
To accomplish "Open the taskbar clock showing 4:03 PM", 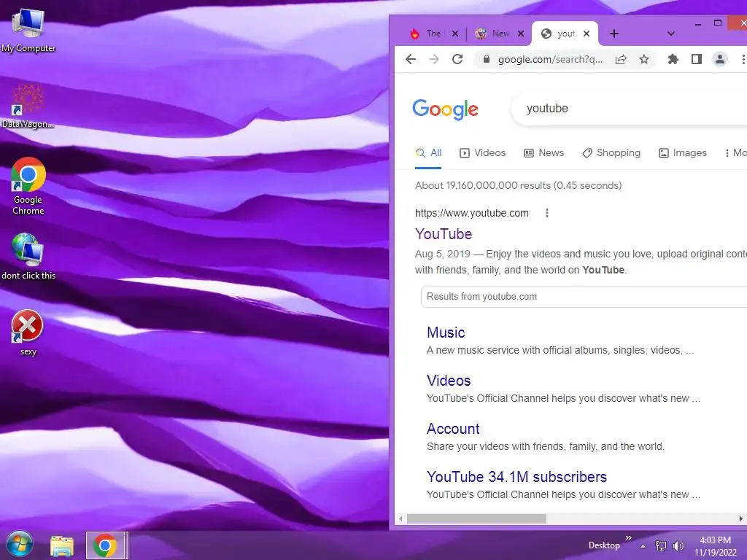I will (x=715, y=546).
